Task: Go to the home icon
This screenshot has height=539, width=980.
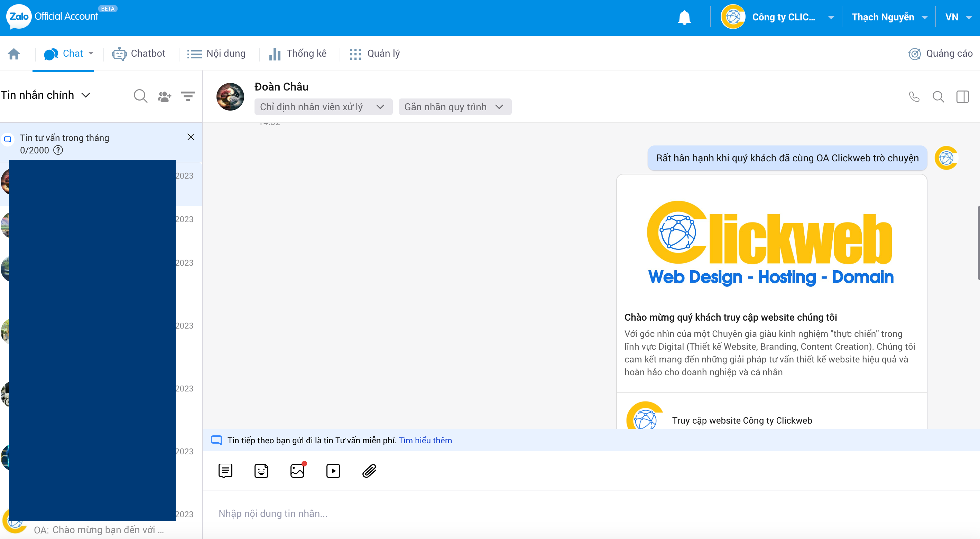Action: [14, 54]
